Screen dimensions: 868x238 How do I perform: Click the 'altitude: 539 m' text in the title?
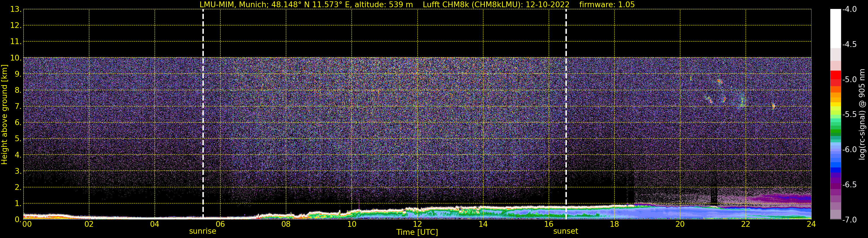(x=383, y=5)
